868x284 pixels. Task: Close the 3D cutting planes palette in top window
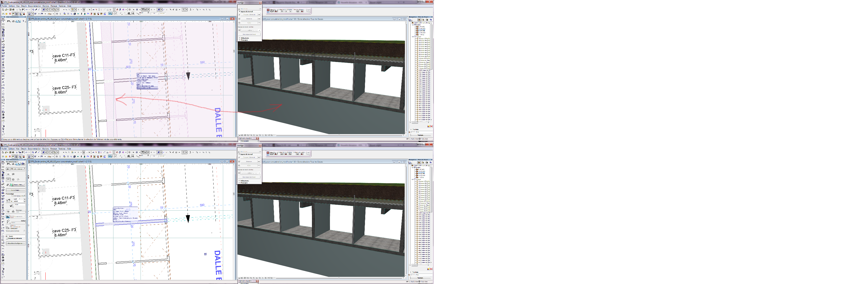(268, 10)
